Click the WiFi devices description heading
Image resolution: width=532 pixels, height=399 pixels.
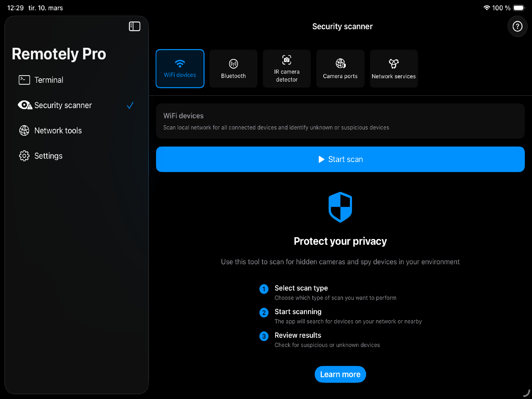183,116
